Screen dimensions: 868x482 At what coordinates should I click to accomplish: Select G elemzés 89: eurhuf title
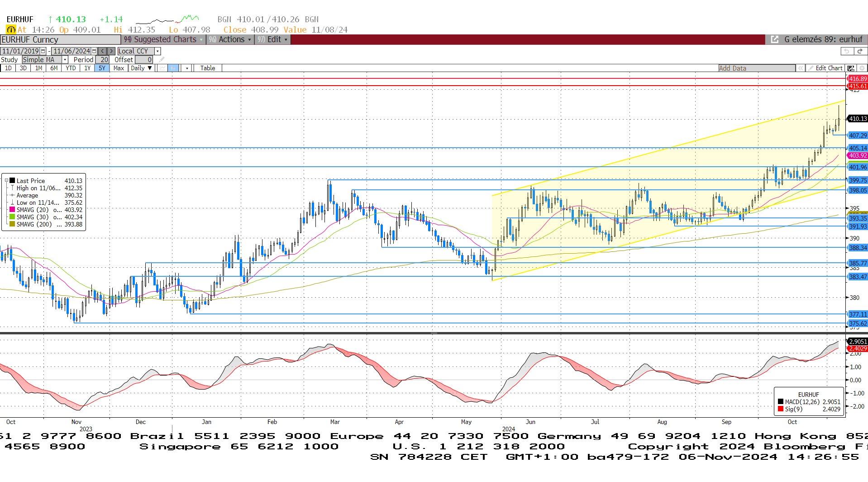pyautogui.click(x=823, y=39)
